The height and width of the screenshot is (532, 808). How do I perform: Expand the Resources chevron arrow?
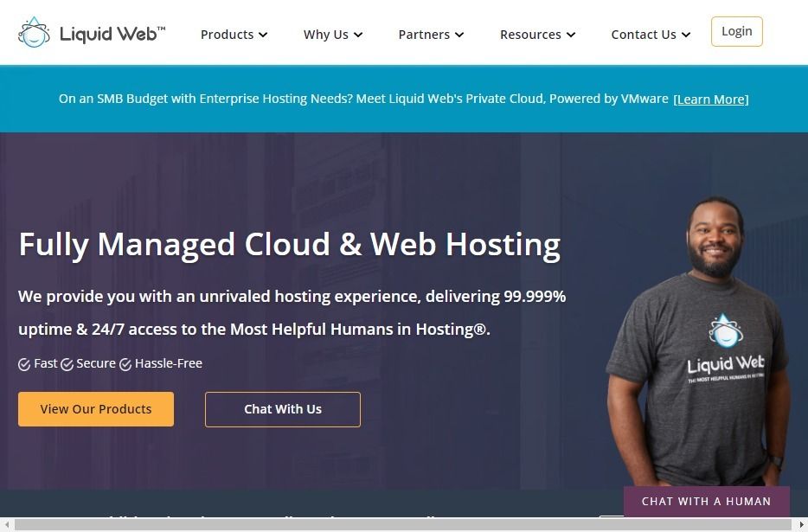(x=570, y=35)
